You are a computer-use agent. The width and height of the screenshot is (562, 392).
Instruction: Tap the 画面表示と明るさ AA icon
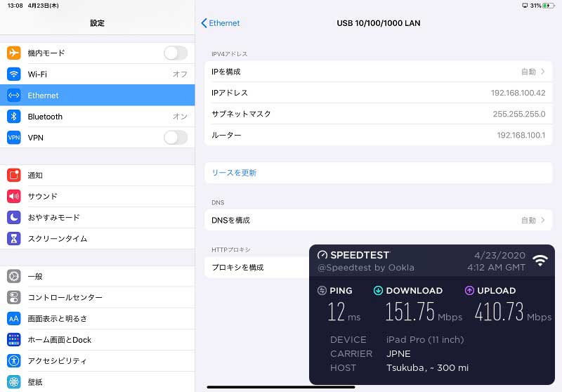pos(13,318)
